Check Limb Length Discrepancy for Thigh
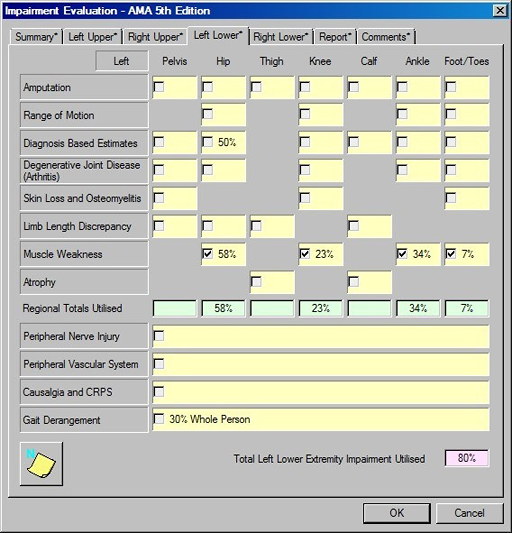Viewport: 512px width, 533px height. (x=256, y=226)
